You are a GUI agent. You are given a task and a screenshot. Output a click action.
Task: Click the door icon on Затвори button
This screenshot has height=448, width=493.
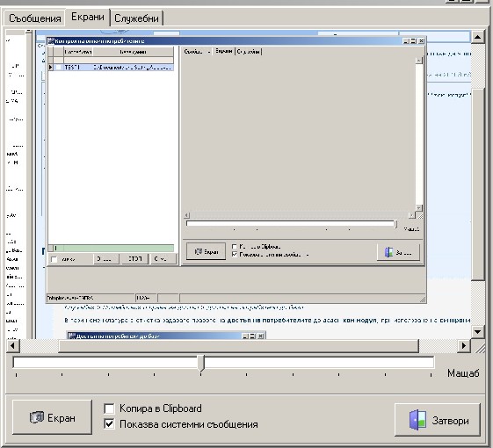point(417,420)
